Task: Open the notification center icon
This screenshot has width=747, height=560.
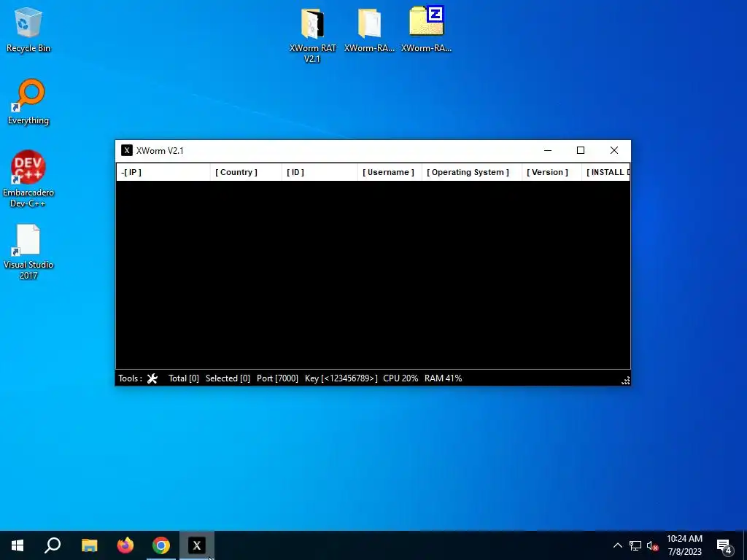Action: [x=724, y=546]
